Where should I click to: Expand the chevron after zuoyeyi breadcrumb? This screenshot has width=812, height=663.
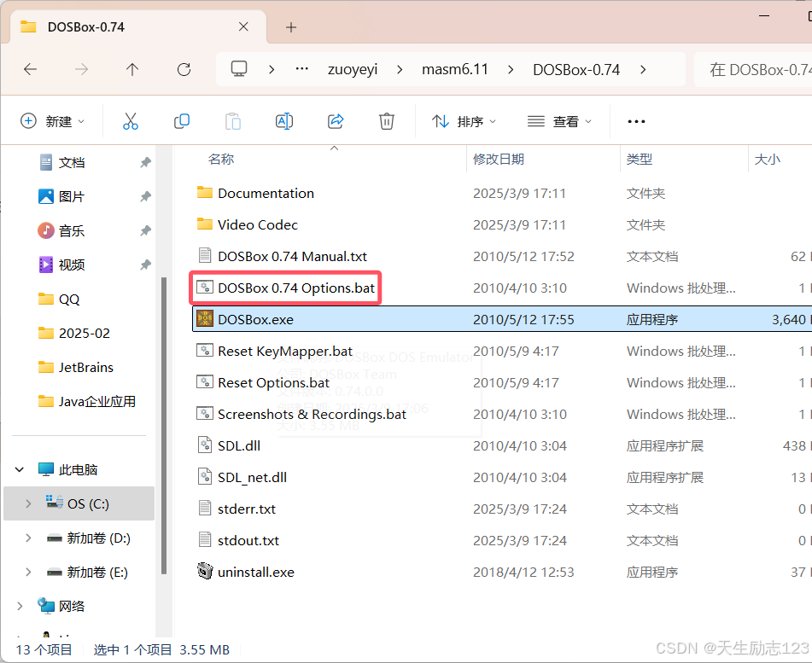coord(400,69)
